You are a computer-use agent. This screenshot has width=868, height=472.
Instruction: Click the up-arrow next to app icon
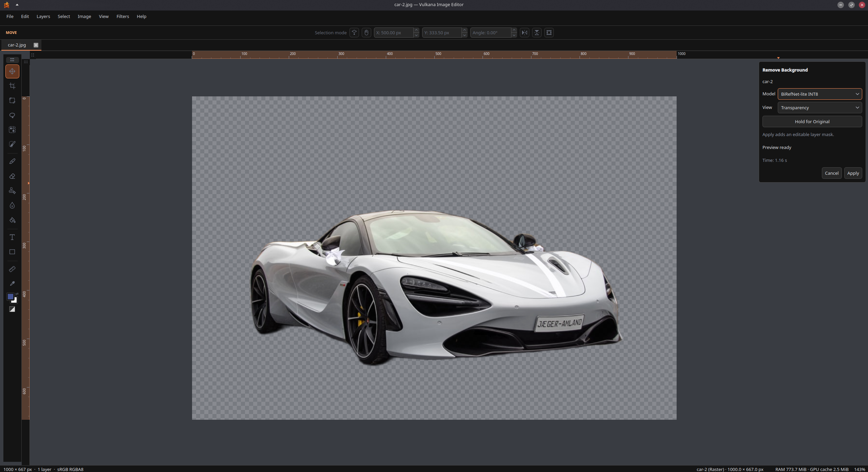pos(17,5)
